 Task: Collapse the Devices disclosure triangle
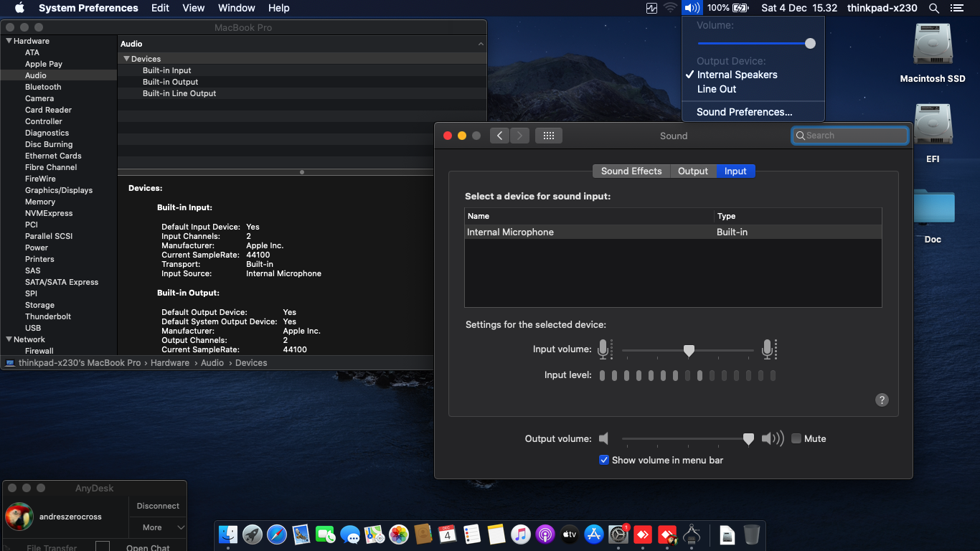click(127, 59)
